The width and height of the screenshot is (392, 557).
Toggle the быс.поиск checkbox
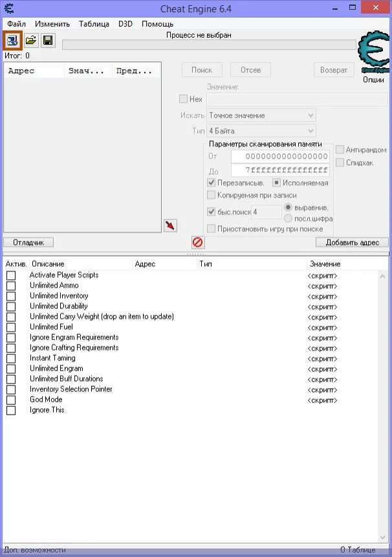pyautogui.click(x=212, y=212)
